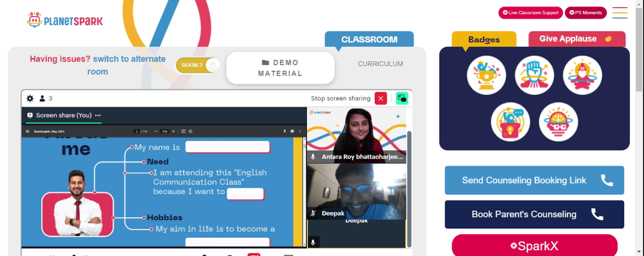The image size is (644, 256).
Task: Click Antara Roy's microphone icon
Action: pos(313,157)
